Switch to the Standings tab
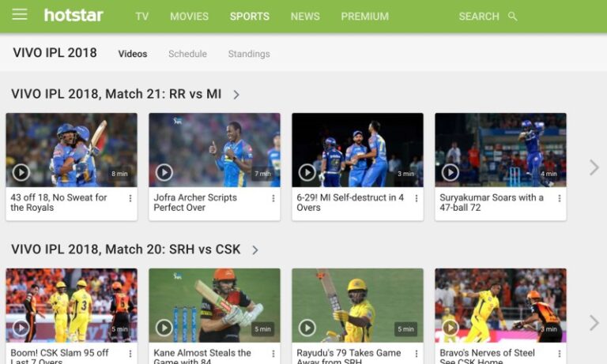This screenshot has height=364, width=607. (x=249, y=54)
